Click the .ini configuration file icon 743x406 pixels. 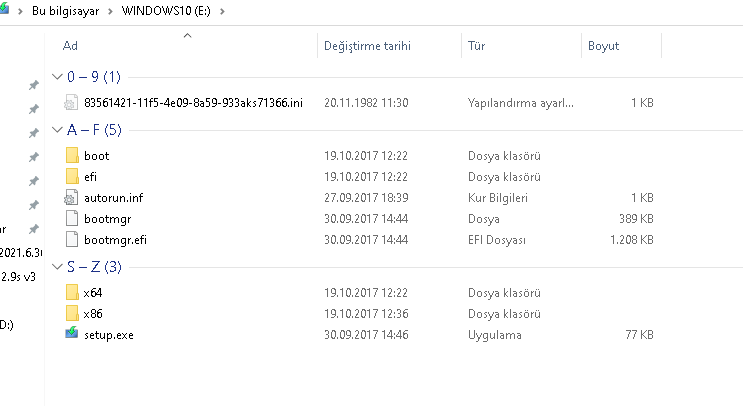click(71, 103)
